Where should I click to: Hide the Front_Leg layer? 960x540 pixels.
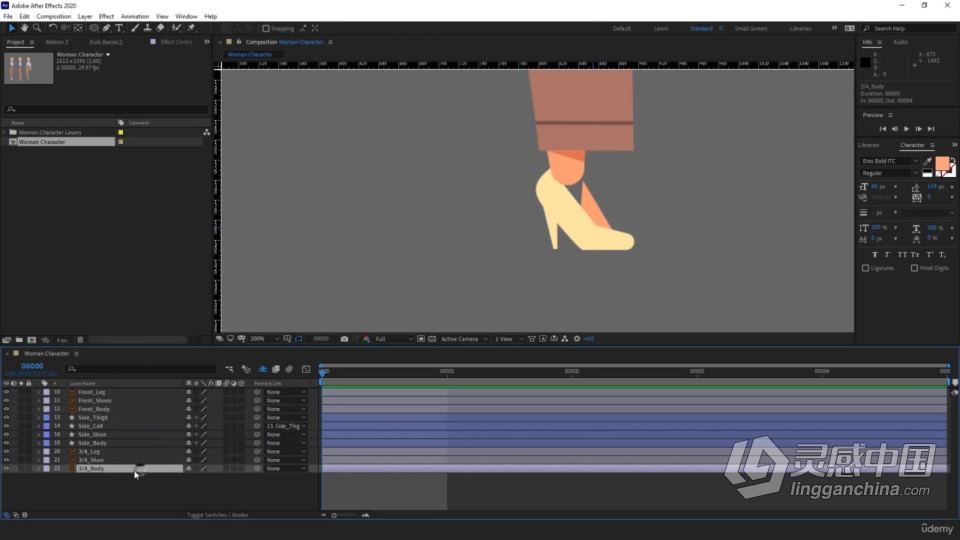pyautogui.click(x=7, y=392)
